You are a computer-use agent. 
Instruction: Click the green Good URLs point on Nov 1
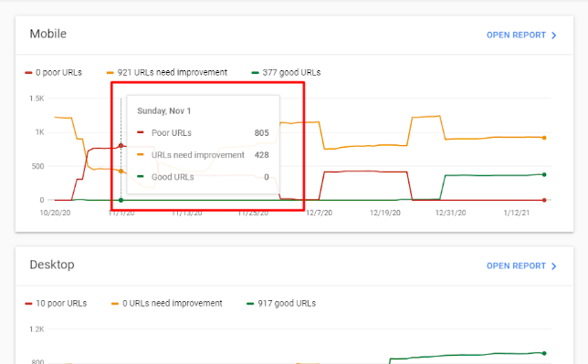(121, 200)
